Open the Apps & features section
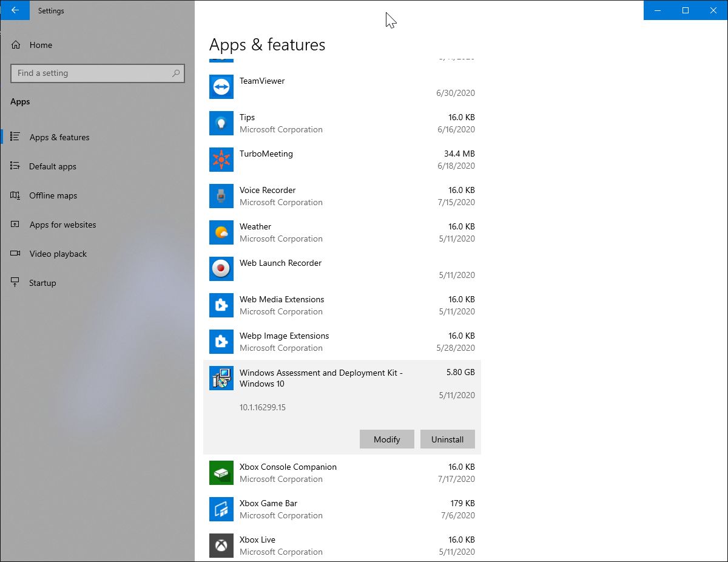Viewport: 728px width, 562px height. (97, 137)
